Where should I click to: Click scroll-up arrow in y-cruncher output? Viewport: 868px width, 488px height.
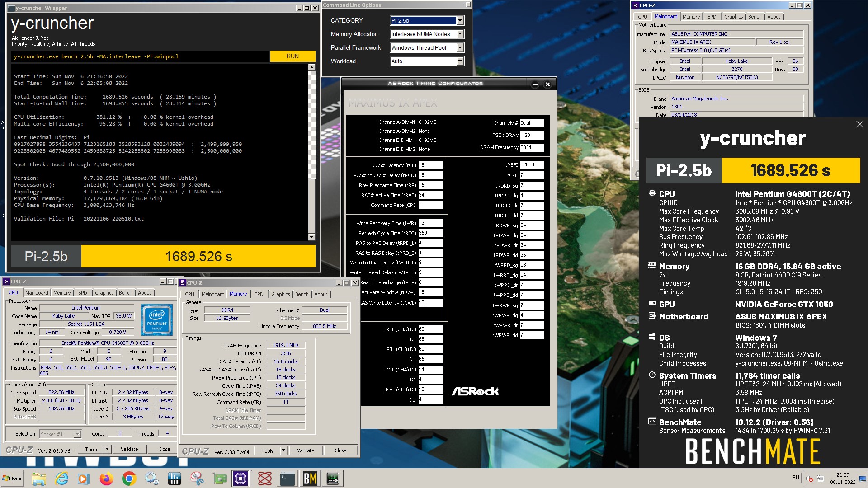tap(311, 67)
